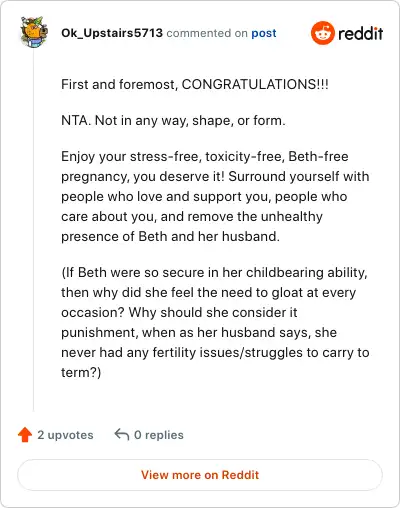This screenshot has width=400, height=508.
Task: Follow the blue "post" link
Action: [x=264, y=33]
